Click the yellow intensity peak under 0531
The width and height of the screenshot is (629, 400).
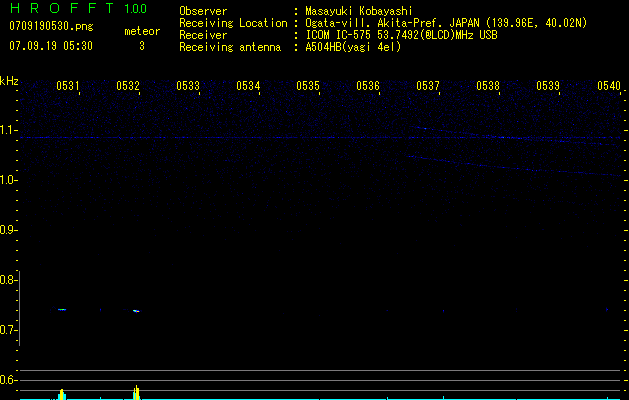pos(61,394)
